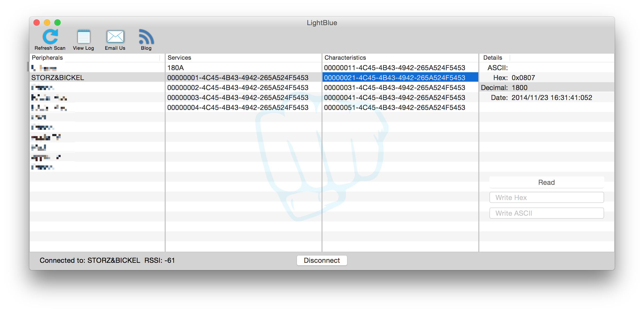Open the Blog RSS icon
The height and width of the screenshot is (312, 644).
pyautogui.click(x=146, y=37)
